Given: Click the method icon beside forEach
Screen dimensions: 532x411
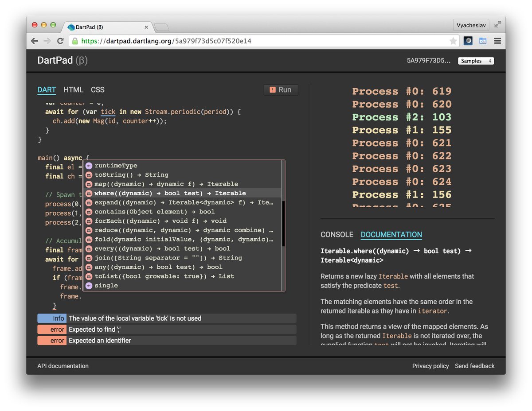Looking at the screenshot, I should [x=89, y=221].
